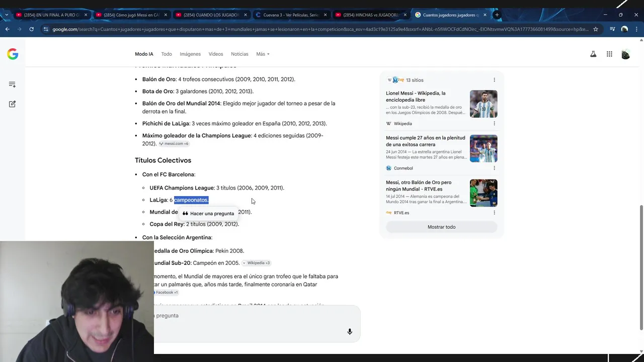Click the Conmebol article thumbnail
The image size is (644, 362).
point(484,148)
